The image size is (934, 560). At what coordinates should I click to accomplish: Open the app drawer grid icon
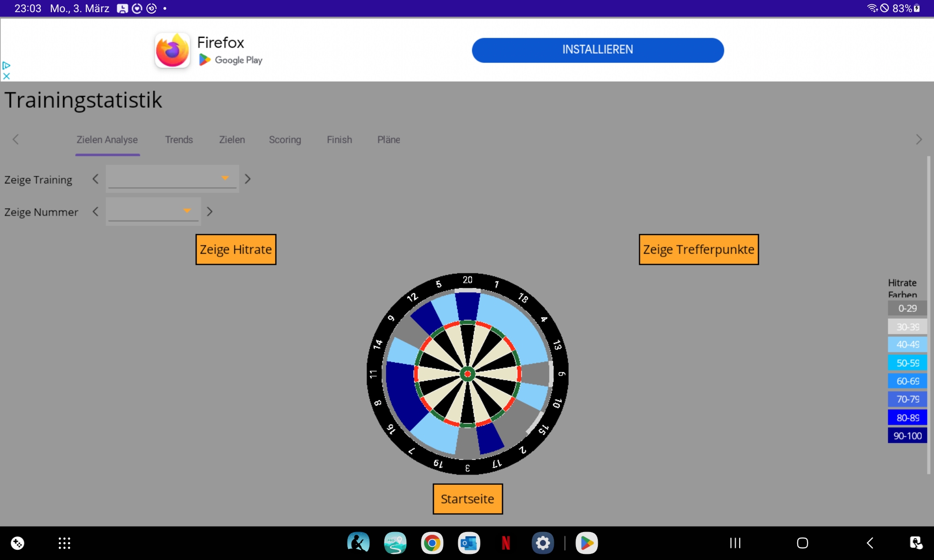click(64, 543)
